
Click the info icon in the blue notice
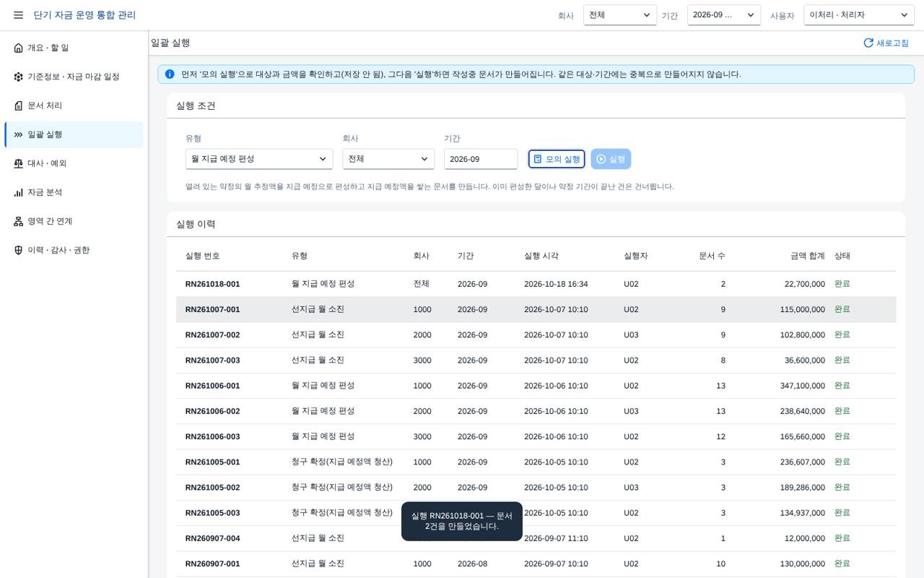click(x=170, y=74)
